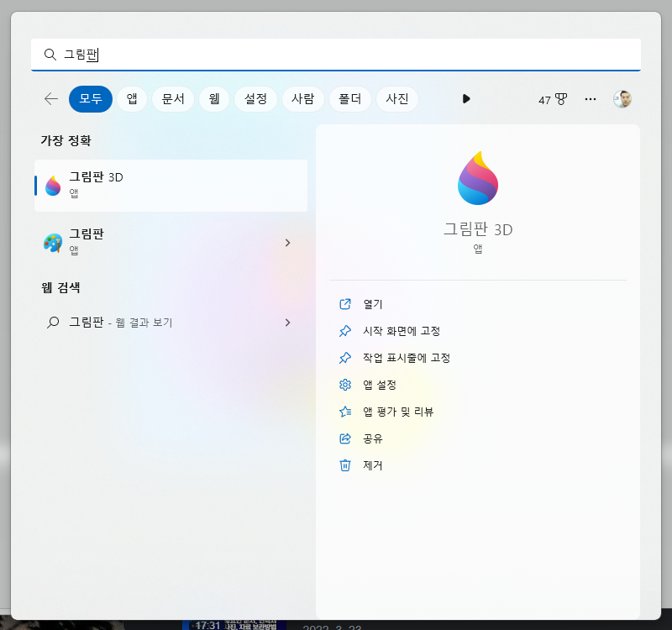This screenshot has width=672, height=630.
Task: Expand the 그림판 result chevron
Action: pyautogui.click(x=288, y=242)
